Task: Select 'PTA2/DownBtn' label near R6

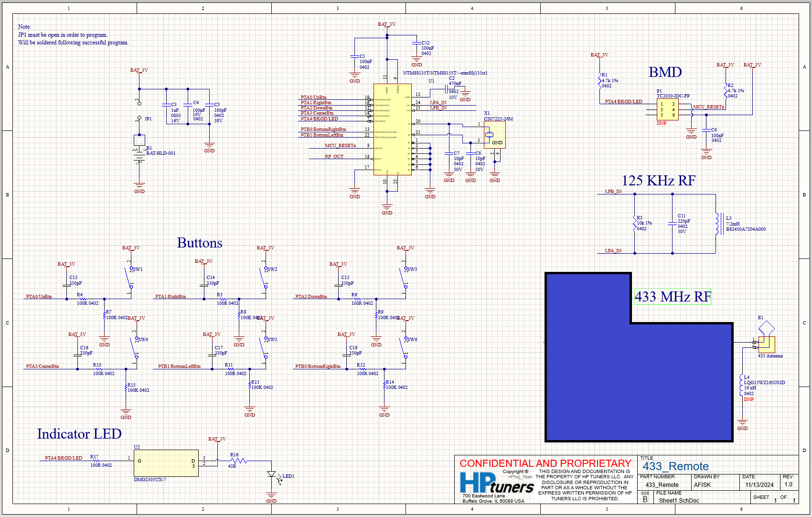Action: pyautogui.click(x=311, y=297)
